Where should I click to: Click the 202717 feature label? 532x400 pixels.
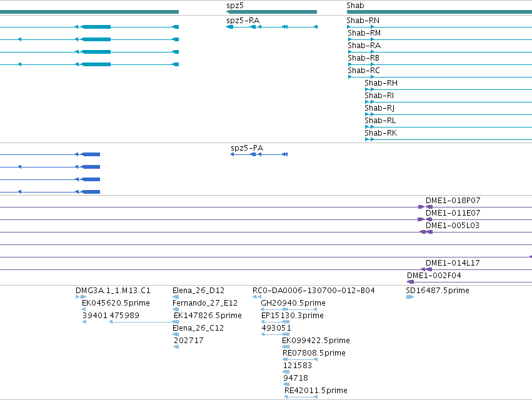[x=189, y=341]
